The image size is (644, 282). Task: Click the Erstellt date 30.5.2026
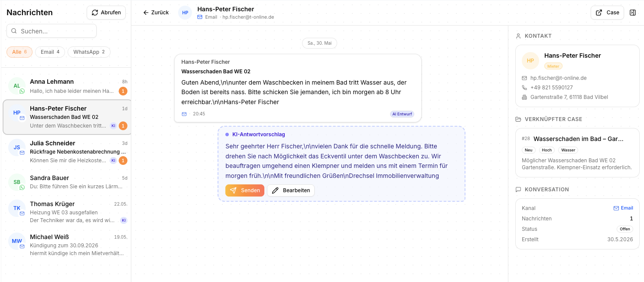[620, 239]
